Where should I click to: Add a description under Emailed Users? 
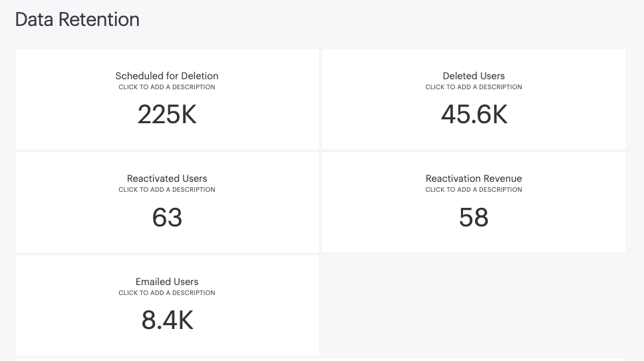pos(167,293)
